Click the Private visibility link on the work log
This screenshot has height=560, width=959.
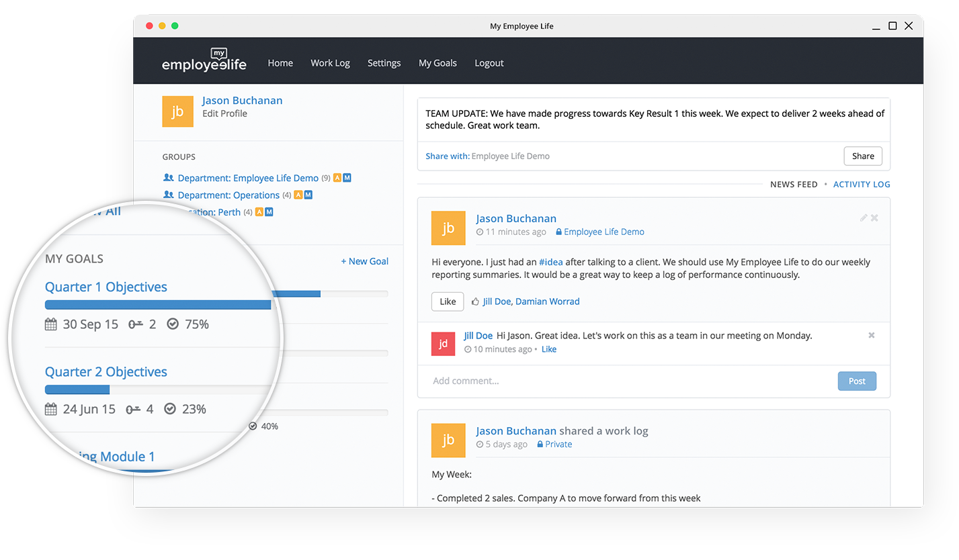click(558, 445)
